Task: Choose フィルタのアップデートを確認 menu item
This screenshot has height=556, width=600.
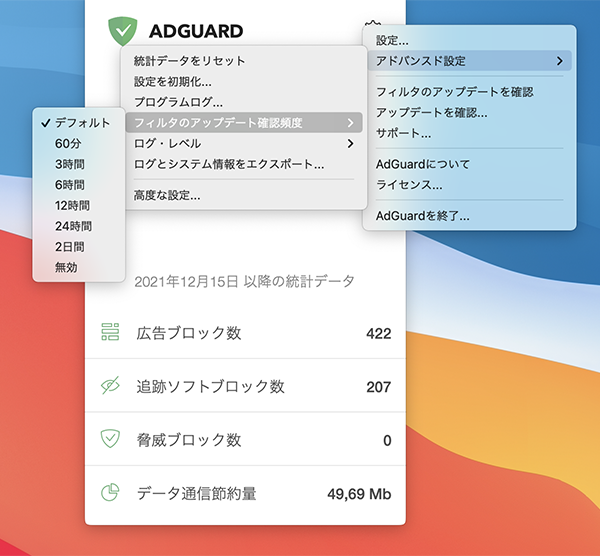Action: [x=470, y=92]
